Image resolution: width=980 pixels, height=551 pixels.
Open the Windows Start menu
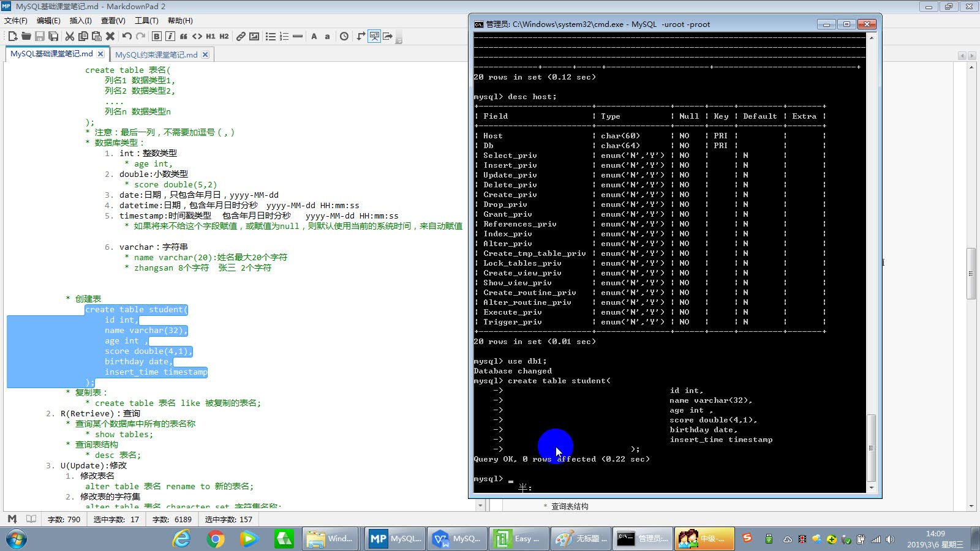pyautogui.click(x=17, y=539)
